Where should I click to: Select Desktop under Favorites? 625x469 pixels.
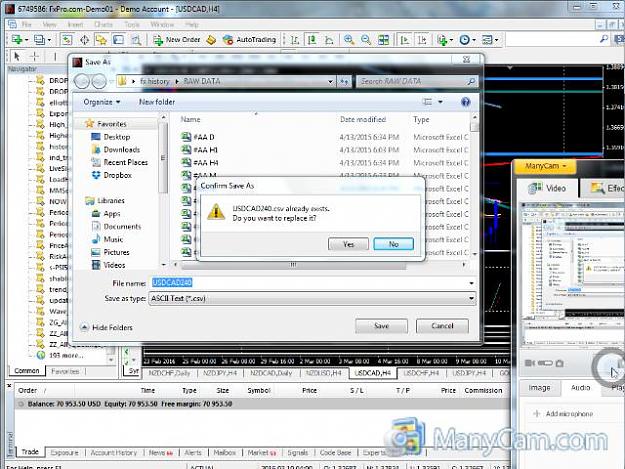(x=116, y=137)
